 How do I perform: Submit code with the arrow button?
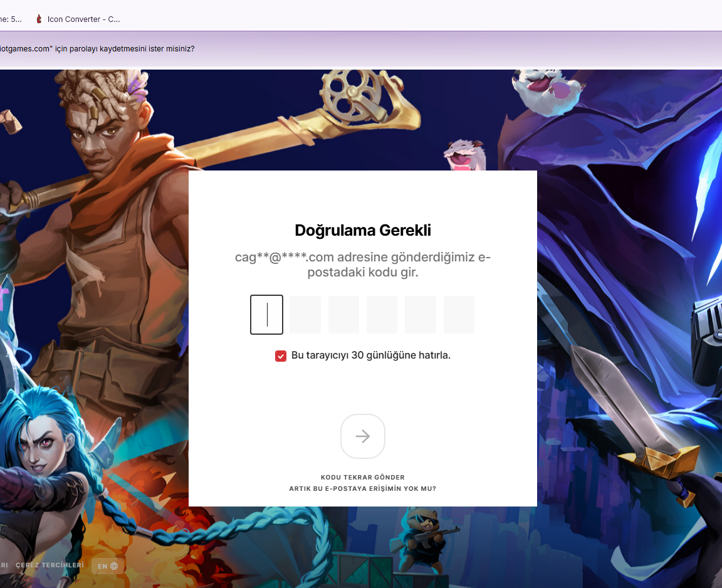coord(363,436)
